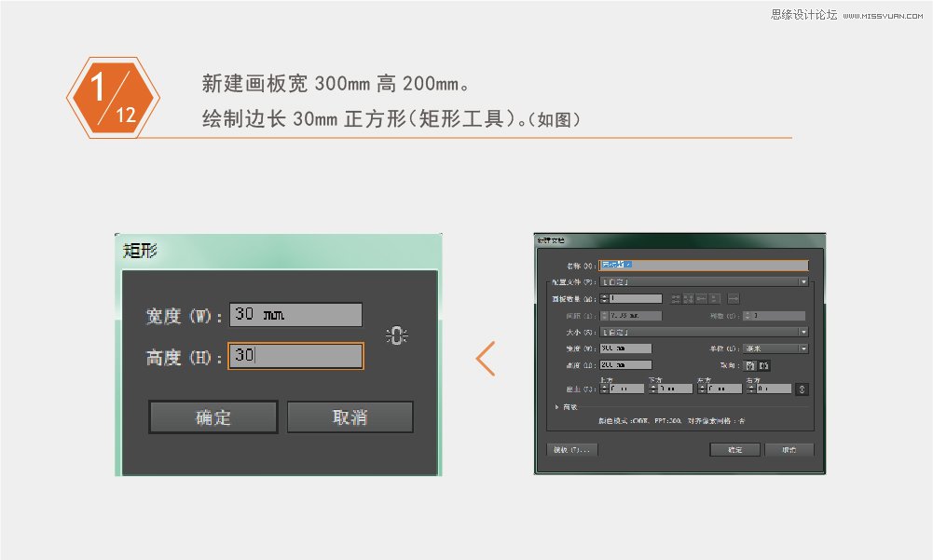Open the 单位 units dropdown showing 毫米
933x560 pixels.
(x=803, y=348)
